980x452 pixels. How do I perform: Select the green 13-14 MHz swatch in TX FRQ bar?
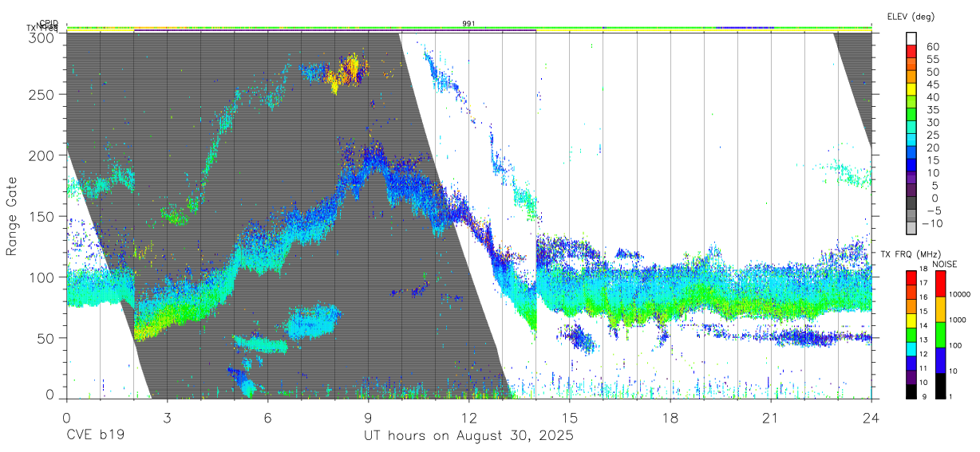coord(911,333)
